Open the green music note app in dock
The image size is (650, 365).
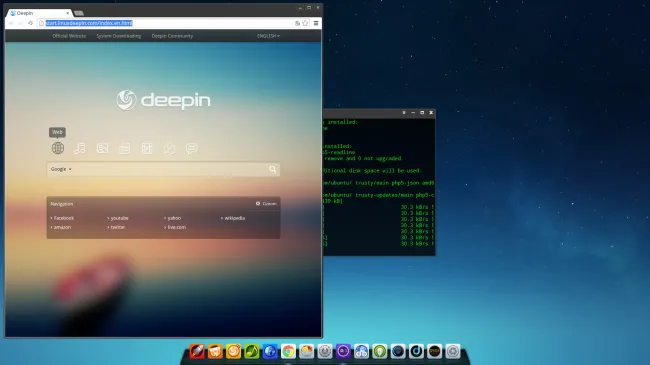click(252, 351)
